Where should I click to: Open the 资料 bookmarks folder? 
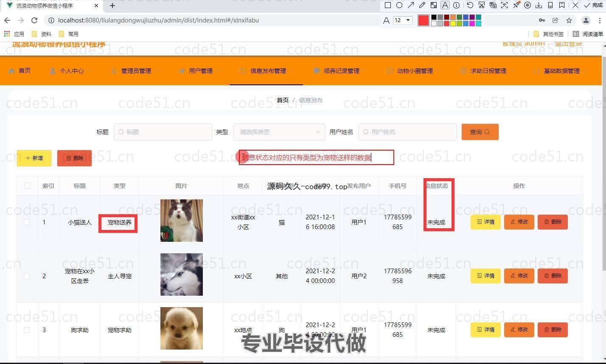coord(42,34)
